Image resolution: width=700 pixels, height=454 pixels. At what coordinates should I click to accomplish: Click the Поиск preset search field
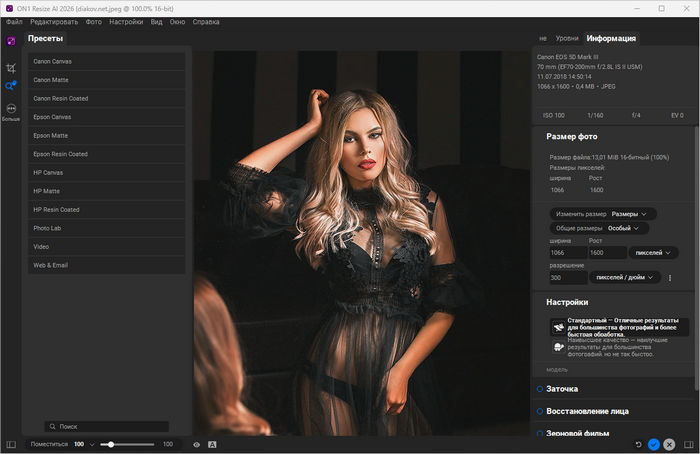coord(106,426)
